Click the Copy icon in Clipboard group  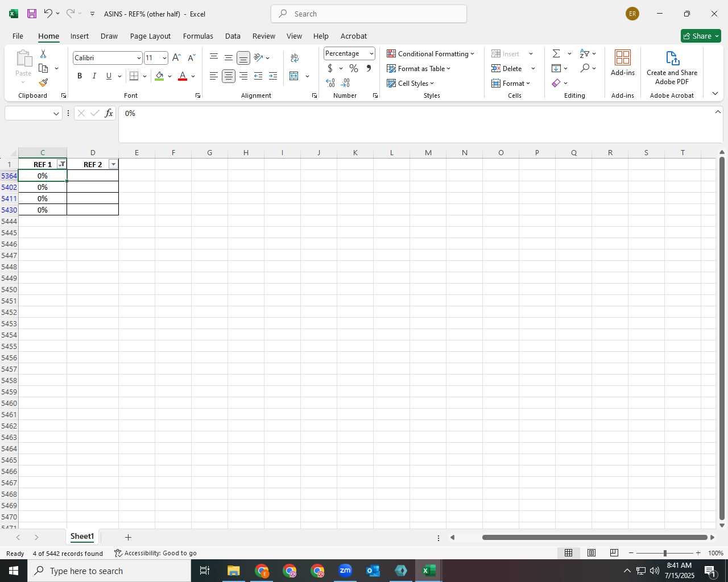43,68
